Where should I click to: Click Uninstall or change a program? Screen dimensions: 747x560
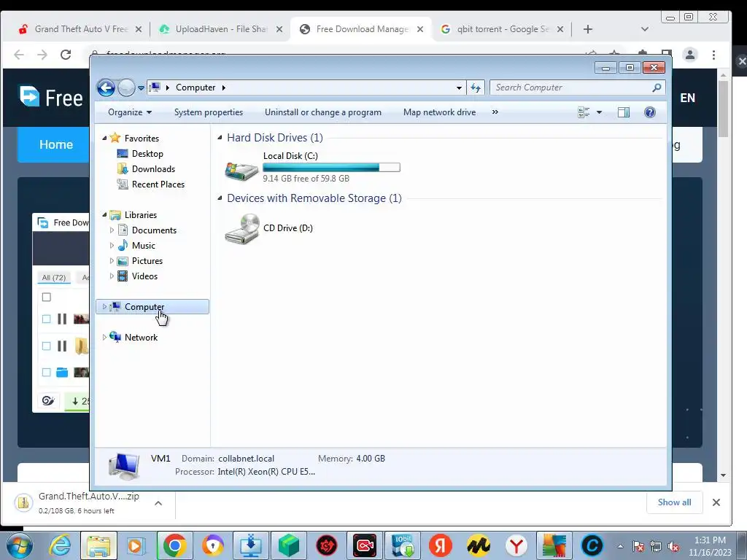[323, 112]
